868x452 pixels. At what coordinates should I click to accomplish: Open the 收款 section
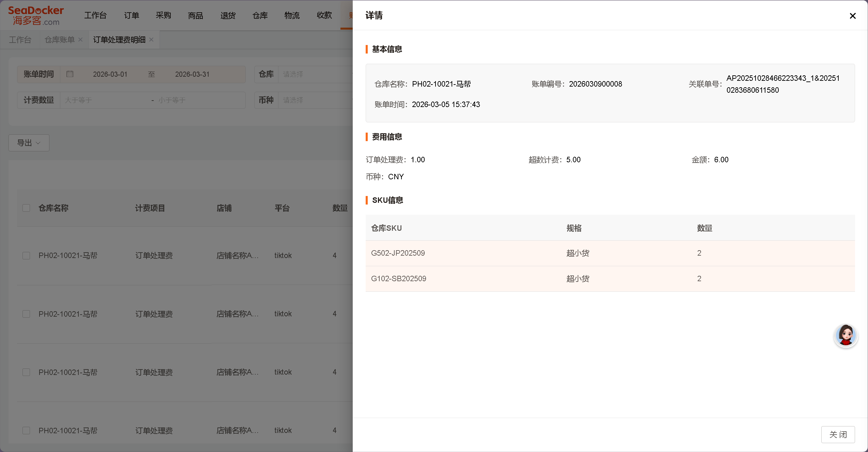324,15
